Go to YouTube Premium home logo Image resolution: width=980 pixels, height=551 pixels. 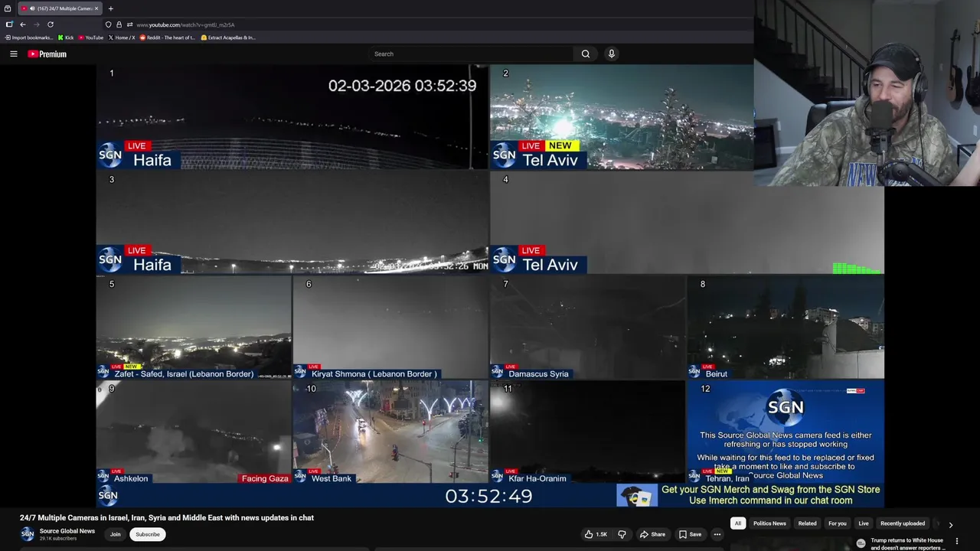47,54
